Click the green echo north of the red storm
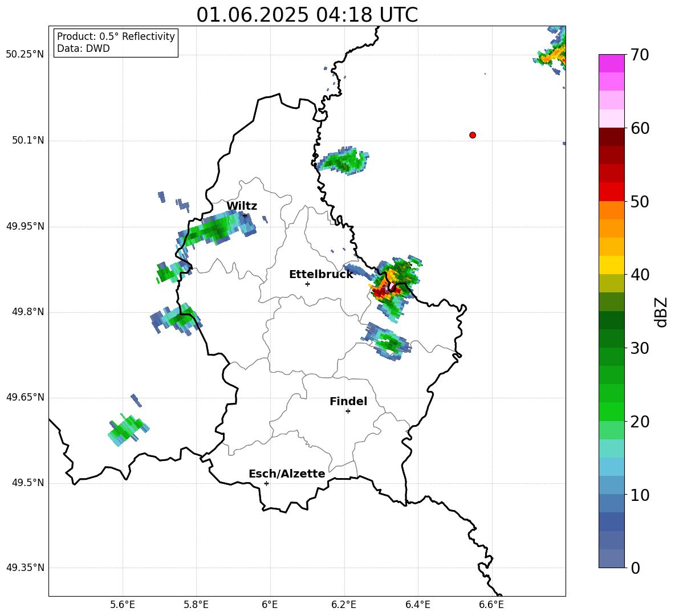 pyautogui.click(x=344, y=161)
